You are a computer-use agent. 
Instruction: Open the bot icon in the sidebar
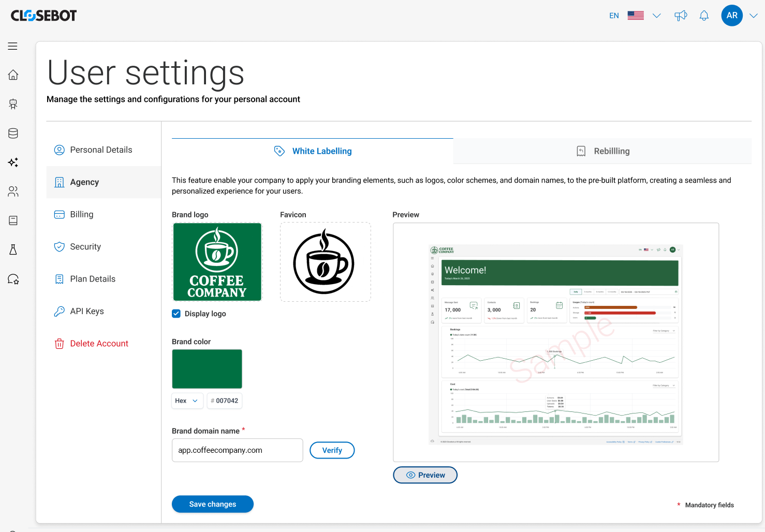point(13,104)
